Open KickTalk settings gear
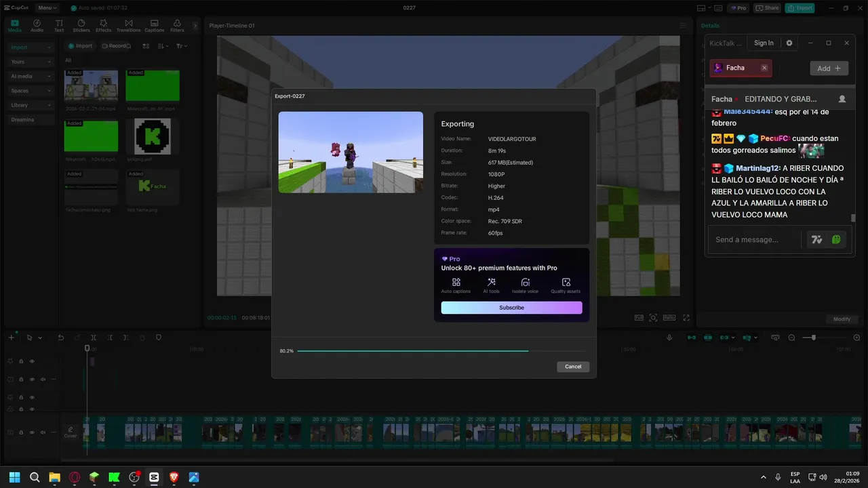 coord(789,43)
